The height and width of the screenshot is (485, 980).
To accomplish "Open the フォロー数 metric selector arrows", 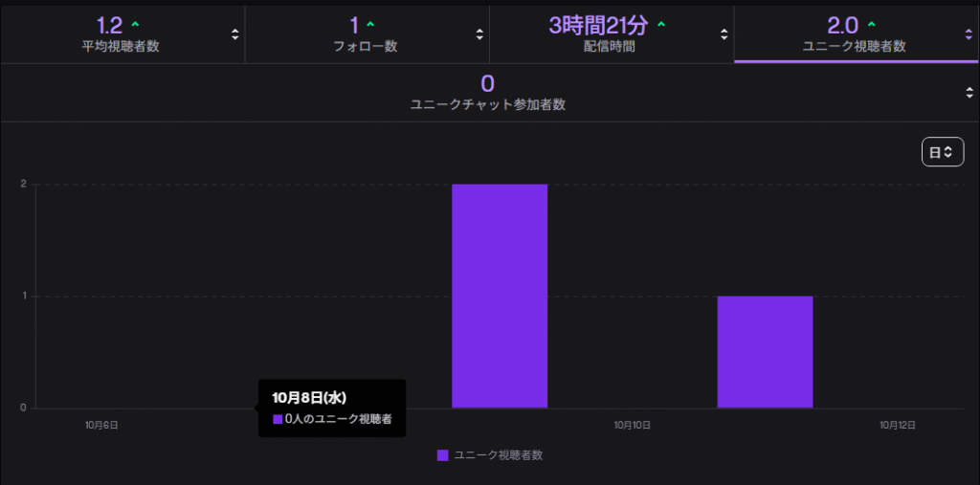I will 479,34.
